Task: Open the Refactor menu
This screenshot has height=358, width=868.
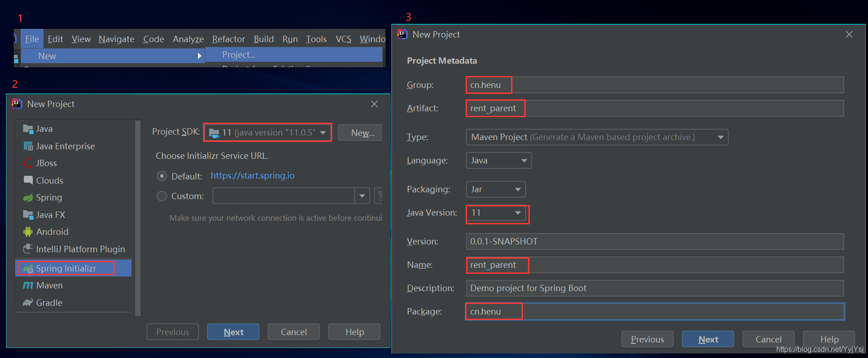Action: [229, 39]
